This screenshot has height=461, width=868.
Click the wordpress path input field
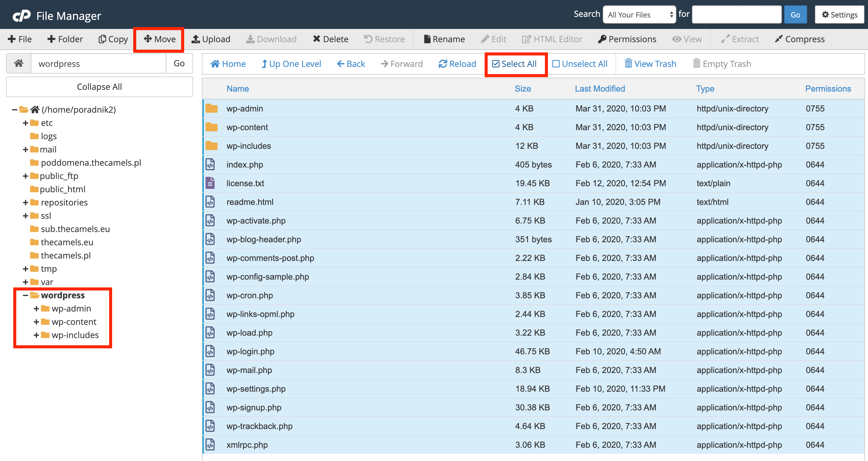98,63
